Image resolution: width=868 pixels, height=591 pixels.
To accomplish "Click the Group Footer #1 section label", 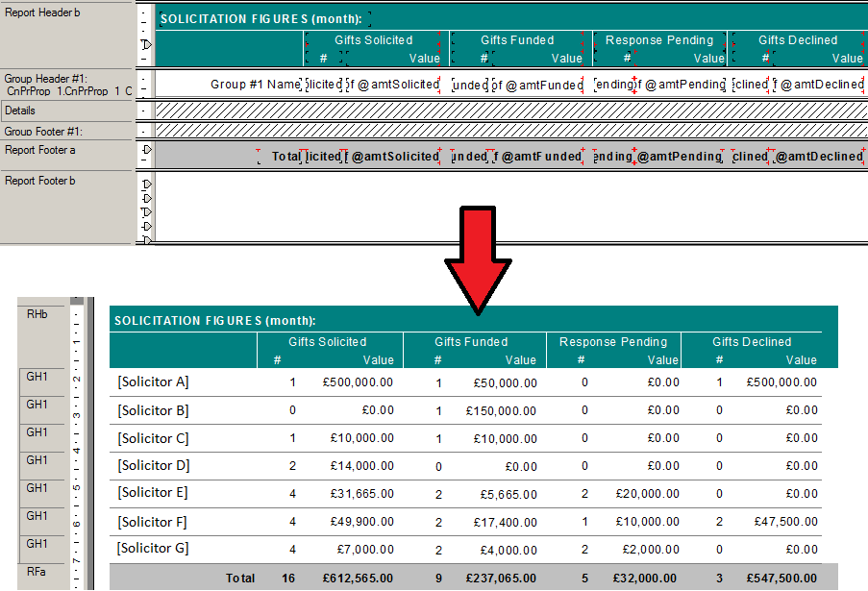I will (x=43, y=131).
